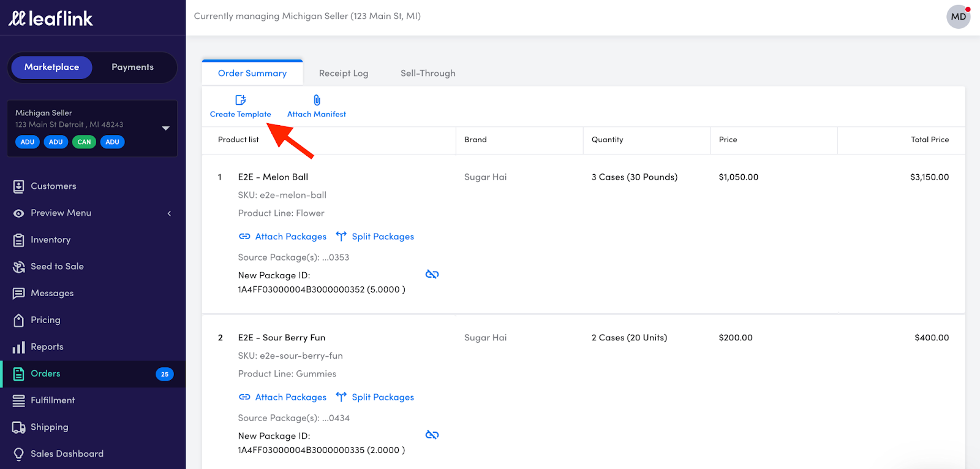The image size is (980, 469).
Task: Click total price $3,150.00
Action: point(930,177)
